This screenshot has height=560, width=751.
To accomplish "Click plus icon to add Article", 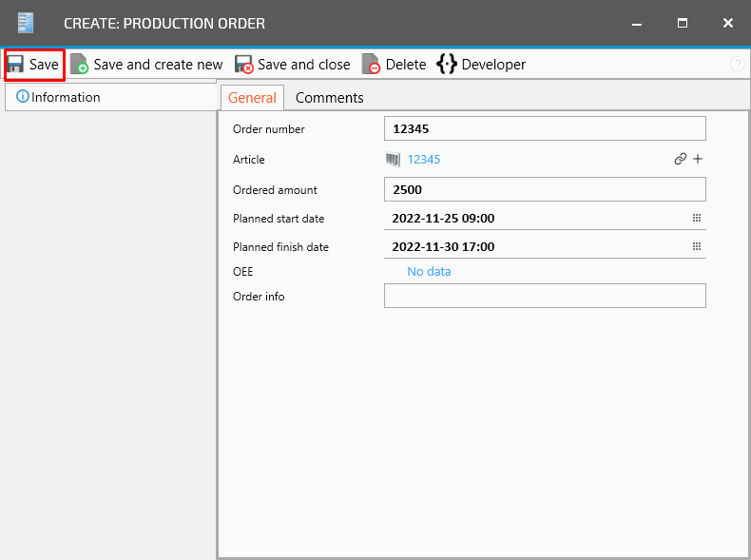I will click(698, 160).
